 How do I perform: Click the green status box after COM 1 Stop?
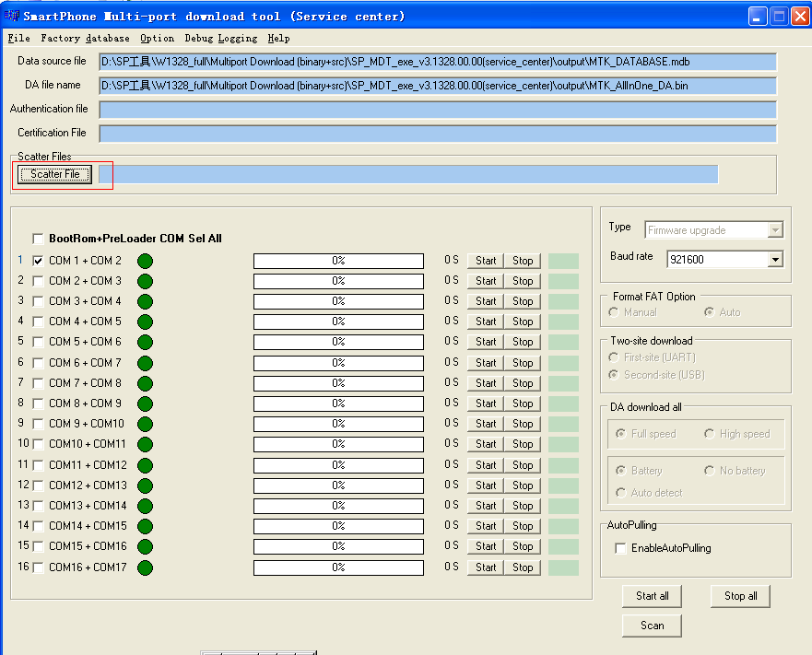click(x=563, y=261)
